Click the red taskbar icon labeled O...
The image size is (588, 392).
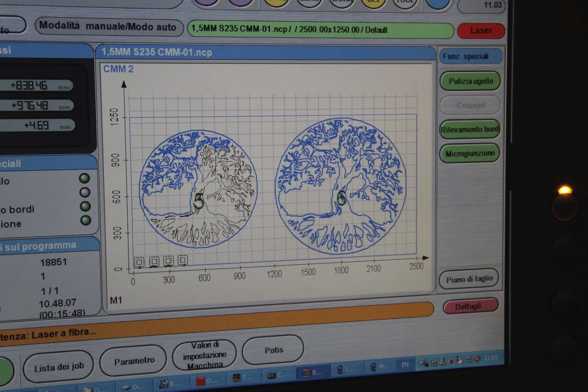click(201, 381)
